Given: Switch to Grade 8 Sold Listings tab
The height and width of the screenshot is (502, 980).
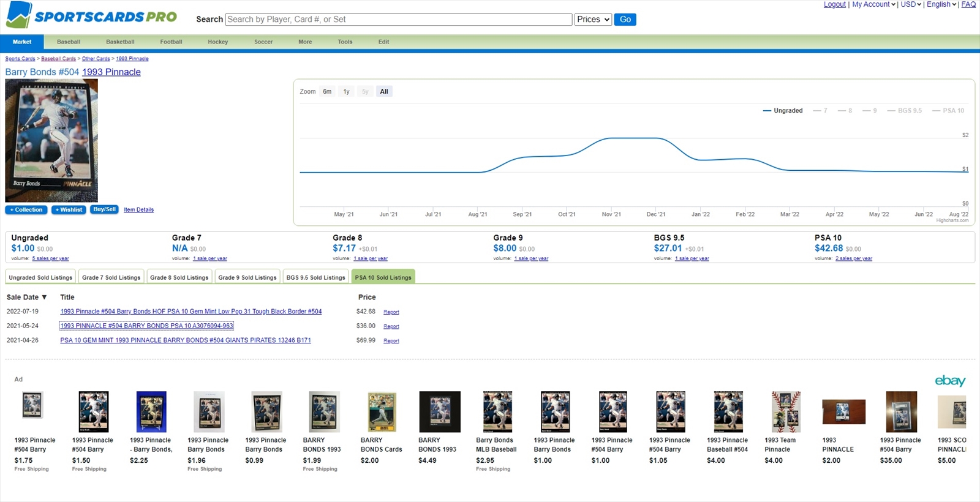Looking at the screenshot, I should (x=179, y=277).
